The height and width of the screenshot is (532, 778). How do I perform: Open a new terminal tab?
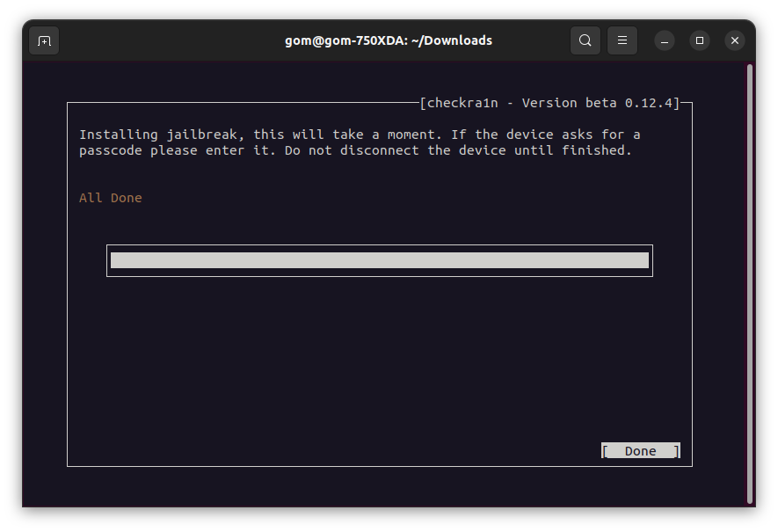point(44,40)
